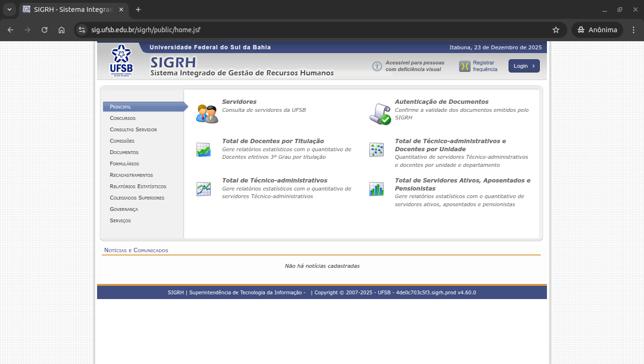Click the visual accessibility eye icon
The height and width of the screenshot is (364, 644).
point(377,66)
